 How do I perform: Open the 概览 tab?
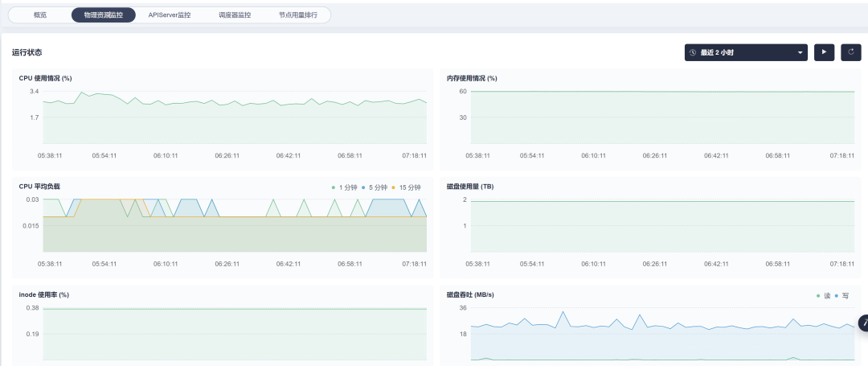point(40,15)
